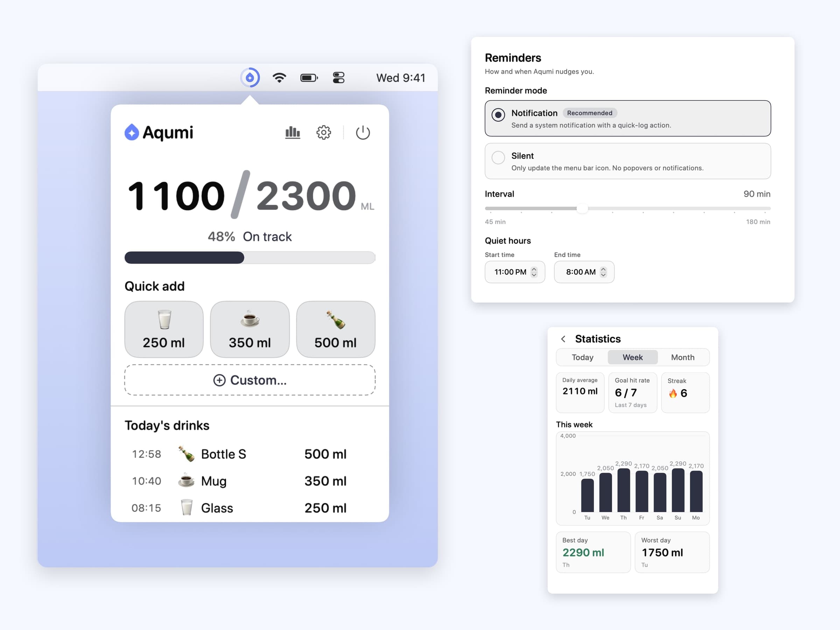The width and height of the screenshot is (840, 630).
Task: Click the glass icon in Today's drinks
Action: [187, 508]
